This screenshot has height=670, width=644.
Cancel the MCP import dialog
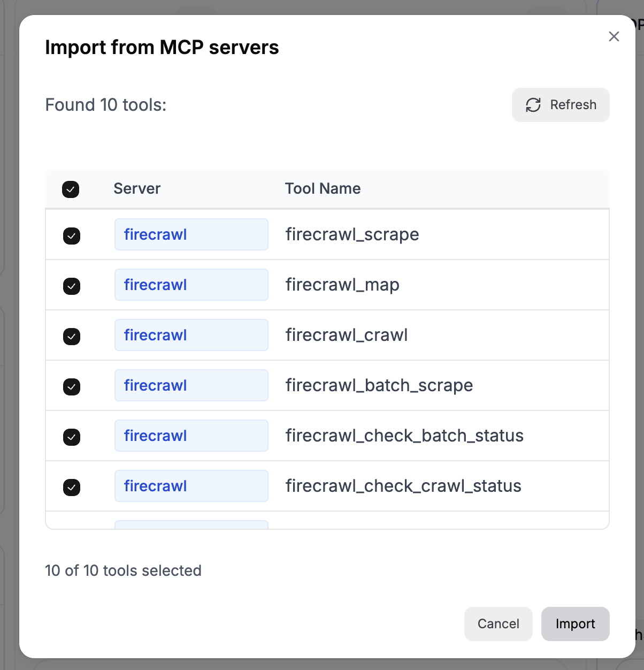click(498, 624)
